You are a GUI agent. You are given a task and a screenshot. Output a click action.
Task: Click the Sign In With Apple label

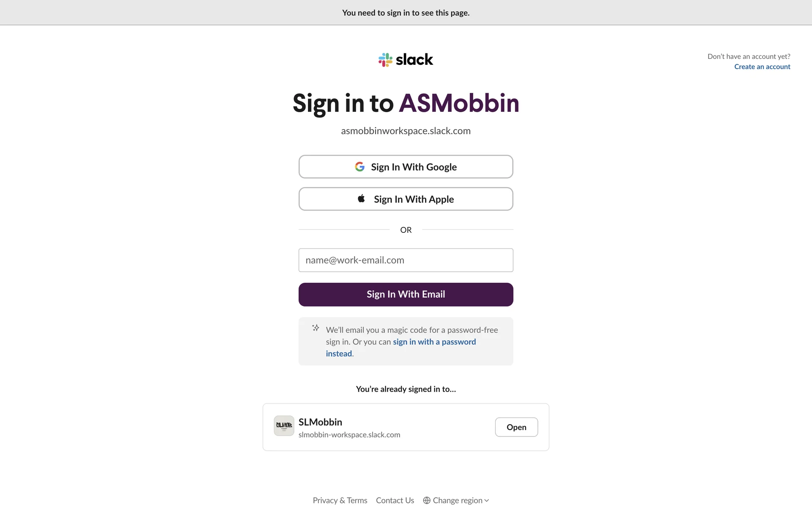(x=414, y=199)
